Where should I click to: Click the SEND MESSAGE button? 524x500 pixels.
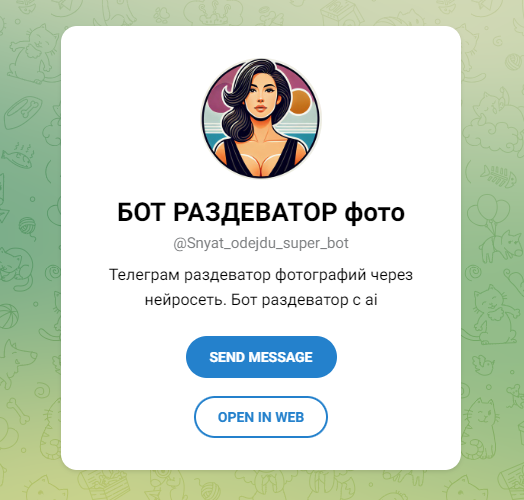pyautogui.click(x=261, y=357)
